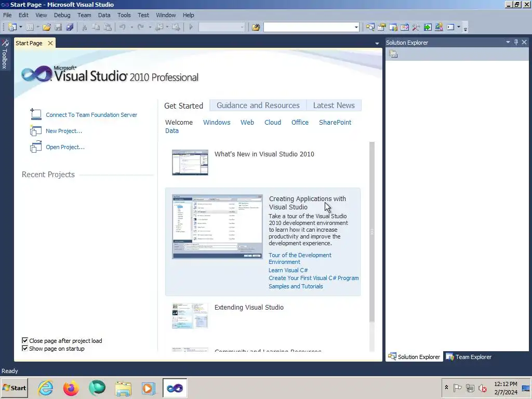
Task: Click the What's New in Visual Studio thumbnail
Action: tap(190, 163)
